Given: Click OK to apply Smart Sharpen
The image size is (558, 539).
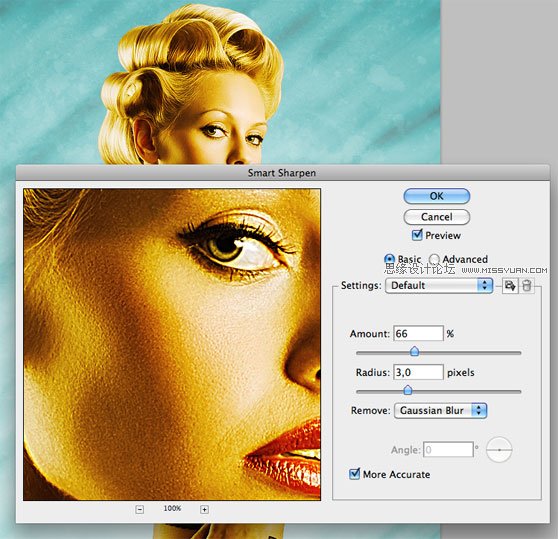Looking at the screenshot, I should [x=437, y=196].
